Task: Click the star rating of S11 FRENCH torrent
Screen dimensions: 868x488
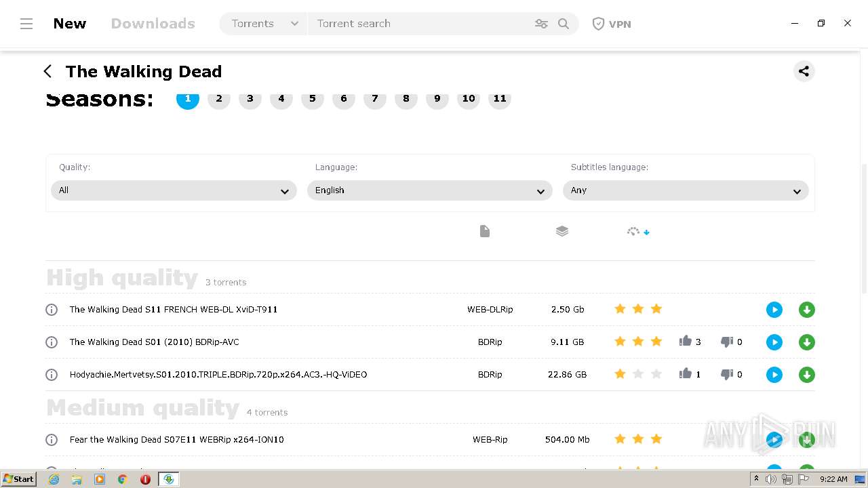Action: 638,310
